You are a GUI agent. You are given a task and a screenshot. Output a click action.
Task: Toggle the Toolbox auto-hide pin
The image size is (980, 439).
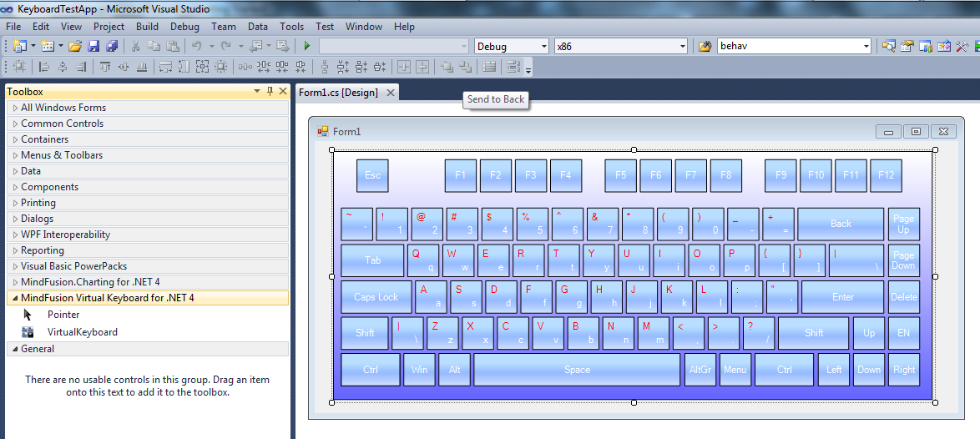pyautogui.click(x=270, y=91)
